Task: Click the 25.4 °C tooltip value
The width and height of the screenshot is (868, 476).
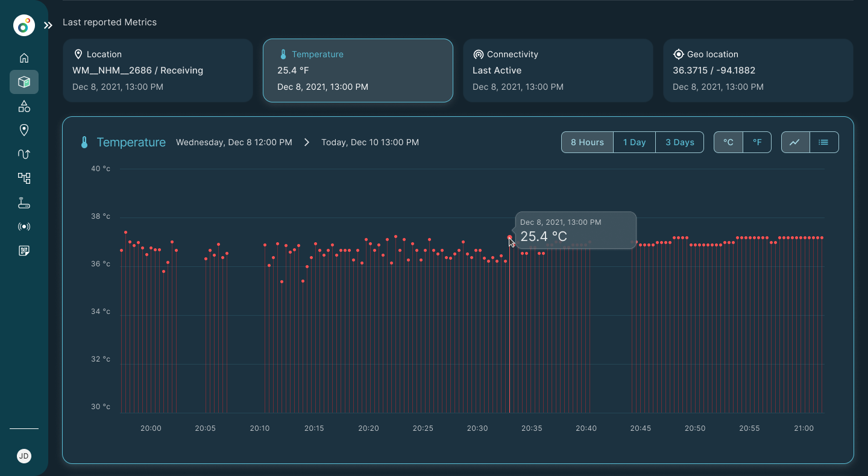Action: tap(544, 236)
